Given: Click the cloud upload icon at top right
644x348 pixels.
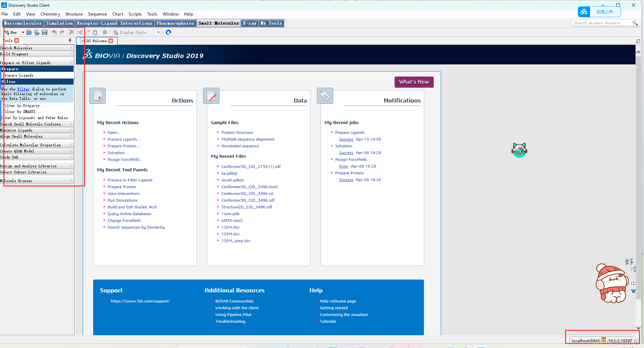Looking at the screenshot, I should [584, 12].
